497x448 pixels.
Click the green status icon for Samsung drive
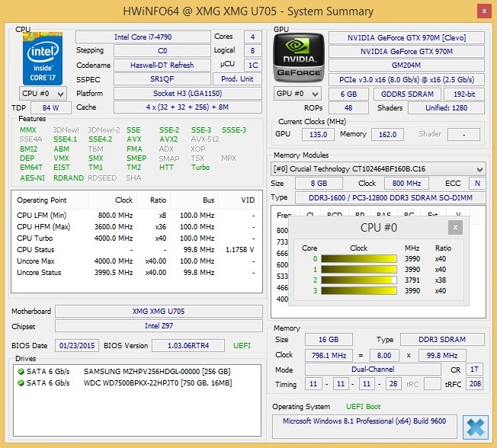pos(21,371)
